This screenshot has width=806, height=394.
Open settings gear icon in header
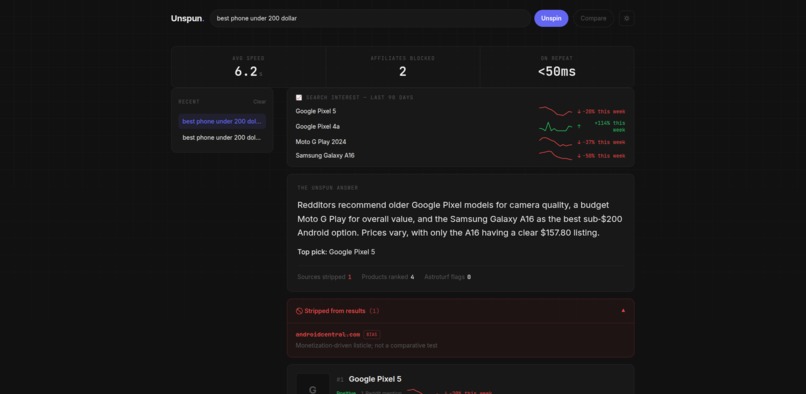626,19
